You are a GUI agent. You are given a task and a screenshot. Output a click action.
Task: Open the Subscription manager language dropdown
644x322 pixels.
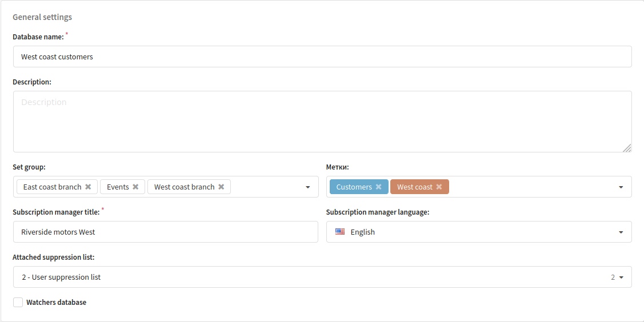click(479, 232)
